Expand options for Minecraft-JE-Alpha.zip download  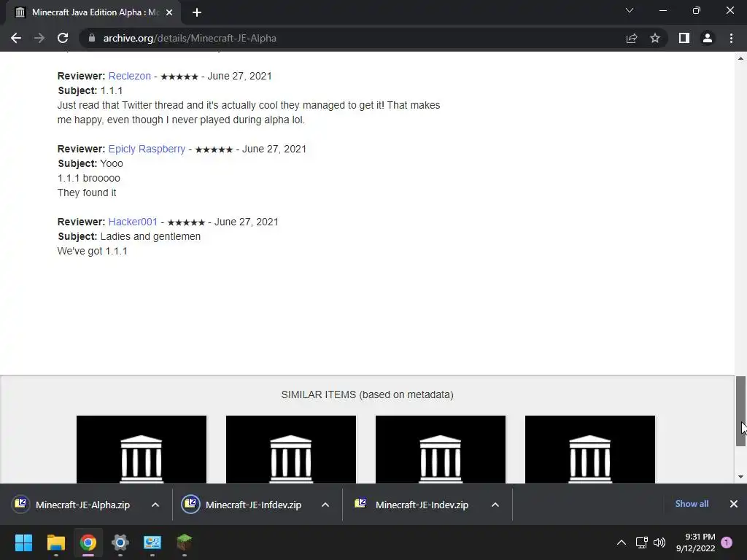155,505
